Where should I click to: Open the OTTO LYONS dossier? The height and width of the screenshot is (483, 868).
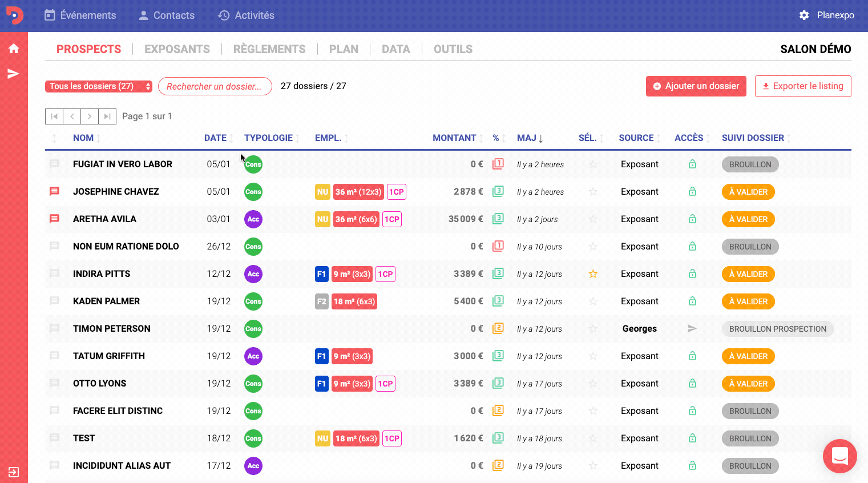[100, 384]
